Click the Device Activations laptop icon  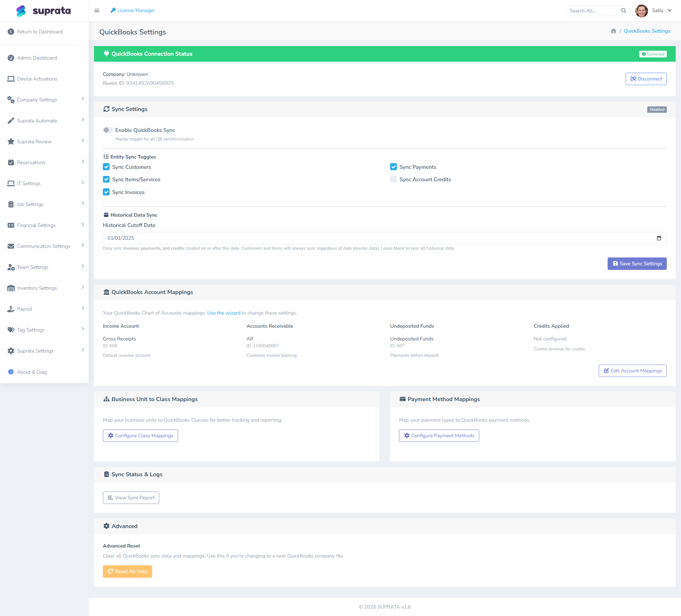(11, 79)
